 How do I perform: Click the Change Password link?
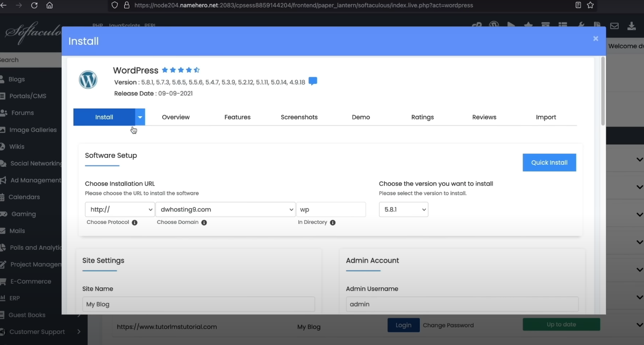pyautogui.click(x=448, y=325)
